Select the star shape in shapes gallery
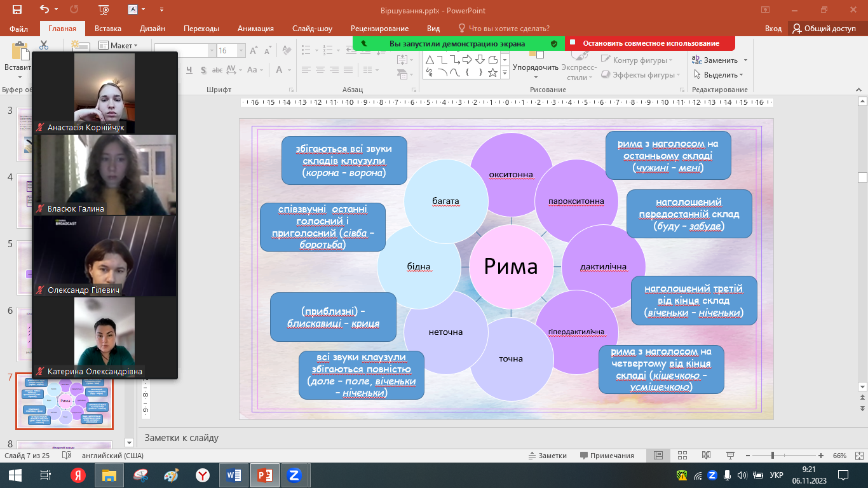Viewport: 868px width, 488px height. tap(492, 73)
